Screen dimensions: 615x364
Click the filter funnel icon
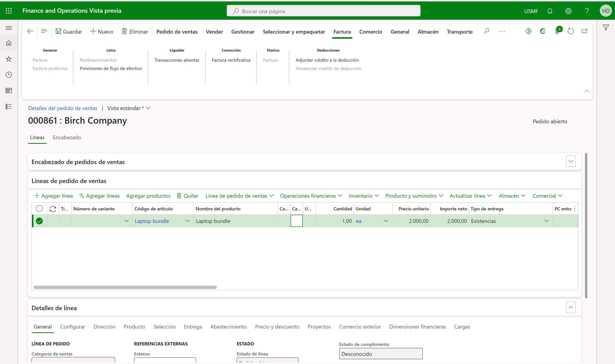pos(606,28)
